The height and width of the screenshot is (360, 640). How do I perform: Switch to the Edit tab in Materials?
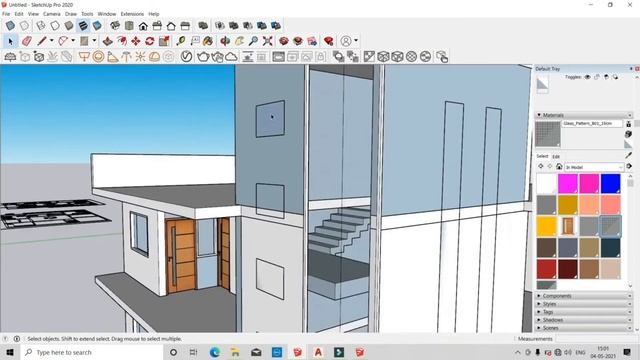(x=556, y=156)
